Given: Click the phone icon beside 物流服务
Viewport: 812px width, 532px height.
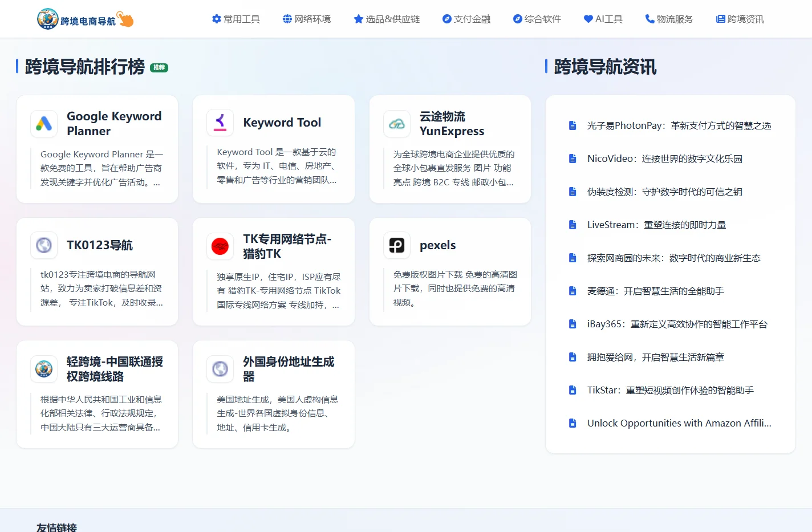Looking at the screenshot, I should click(650, 19).
